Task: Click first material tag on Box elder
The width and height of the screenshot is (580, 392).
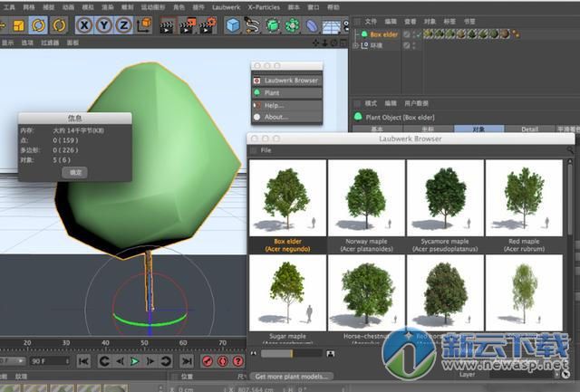Action: point(429,34)
